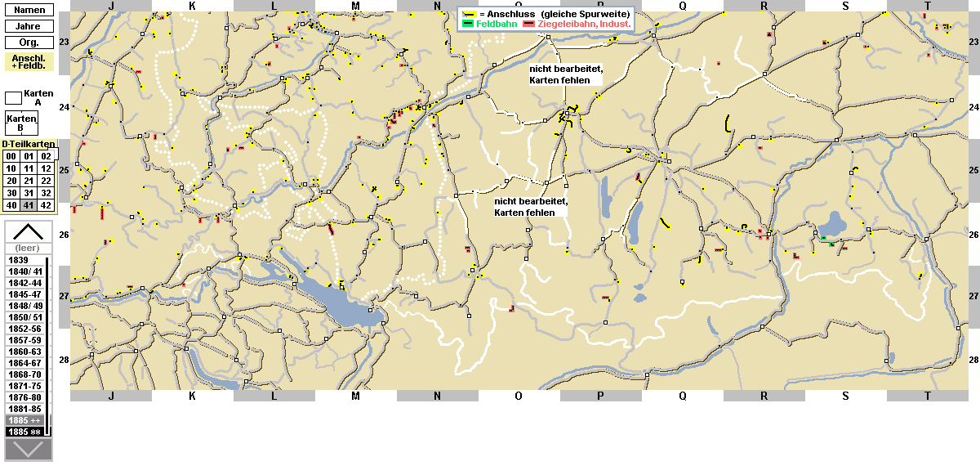Click the Namen button

tap(29, 9)
